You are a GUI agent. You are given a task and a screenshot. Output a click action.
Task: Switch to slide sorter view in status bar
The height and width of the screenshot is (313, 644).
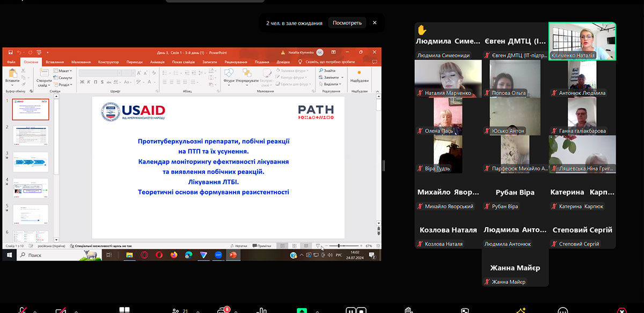(x=294, y=246)
